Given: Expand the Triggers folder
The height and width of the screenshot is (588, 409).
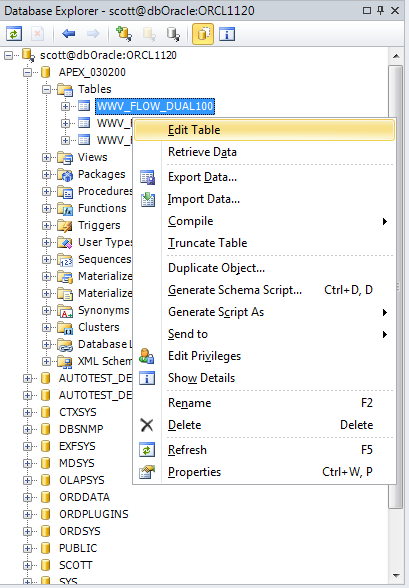Looking at the screenshot, I should point(46,225).
